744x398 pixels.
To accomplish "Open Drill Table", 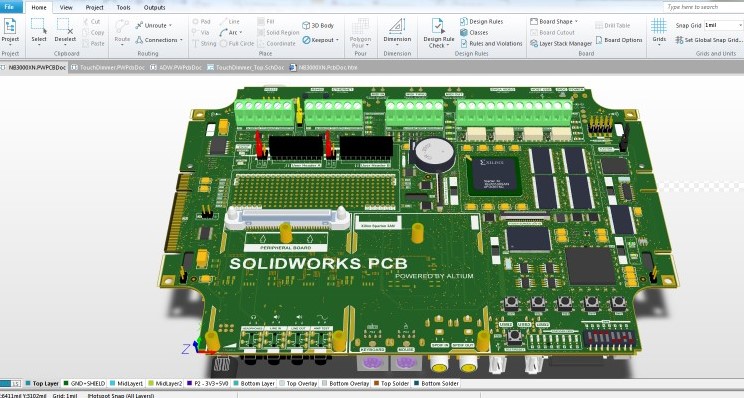I will pos(613,25).
